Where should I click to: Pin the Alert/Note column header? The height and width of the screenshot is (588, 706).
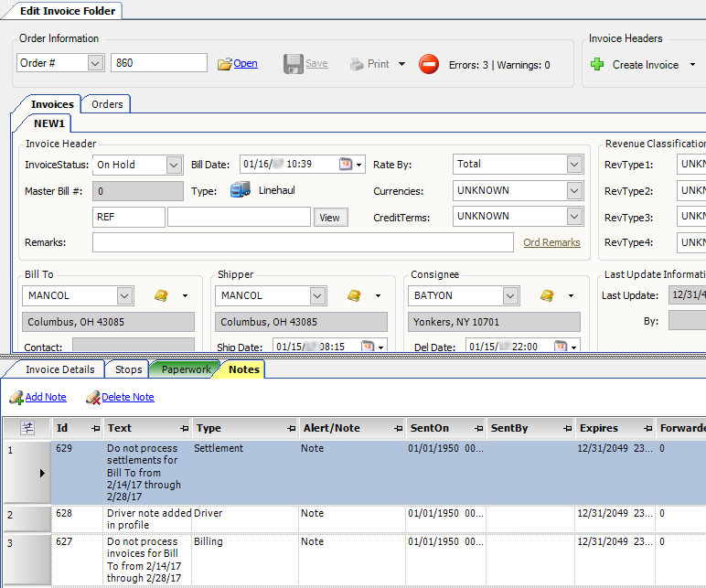pyautogui.click(x=398, y=429)
